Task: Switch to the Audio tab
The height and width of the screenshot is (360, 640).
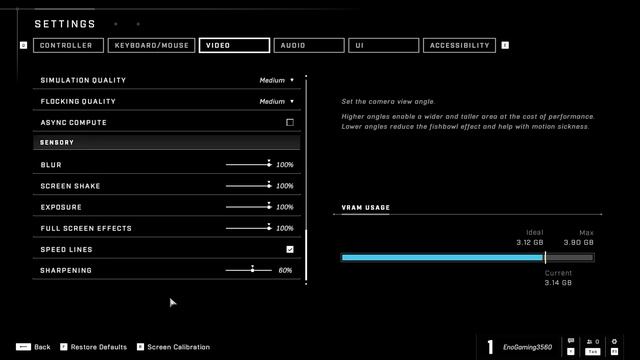Action: point(309,45)
